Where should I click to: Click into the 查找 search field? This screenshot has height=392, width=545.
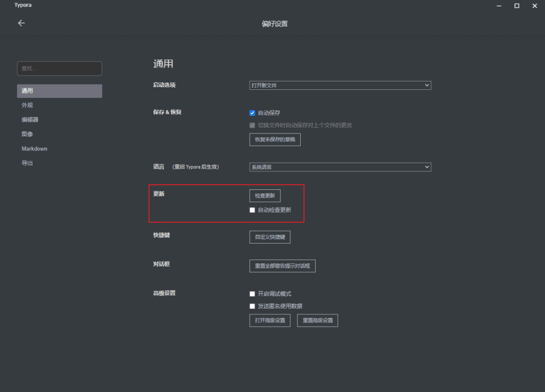tap(59, 69)
